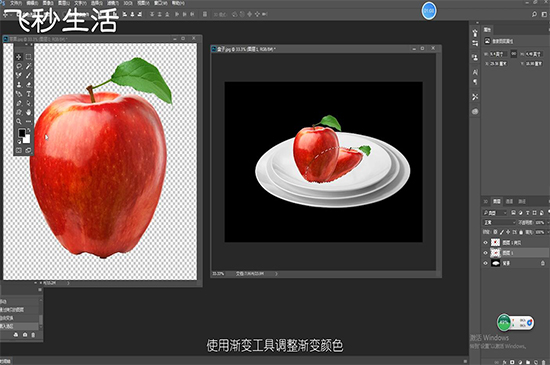Select the plate background layer thumbnail
This screenshot has width=550, height=365.
tap(495, 263)
